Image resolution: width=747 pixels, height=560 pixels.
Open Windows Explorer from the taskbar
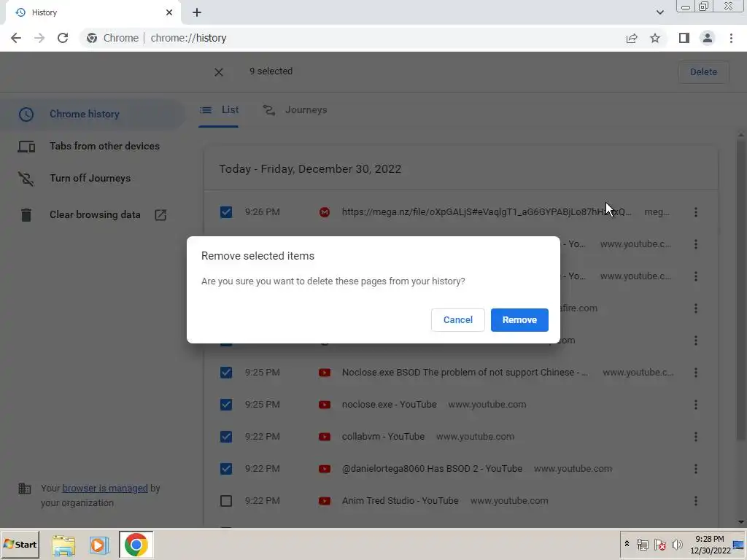63,545
